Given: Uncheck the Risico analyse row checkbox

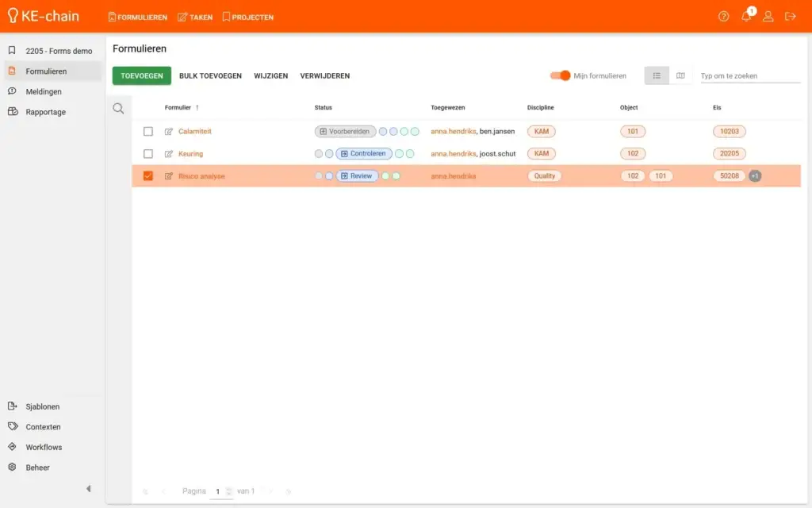Looking at the screenshot, I should coord(148,176).
